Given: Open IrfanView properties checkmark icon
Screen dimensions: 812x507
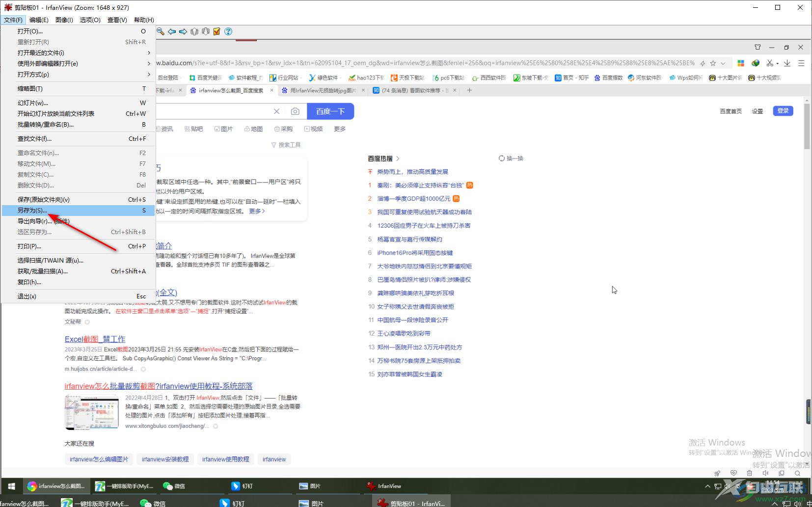Looking at the screenshot, I should (217, 31).
